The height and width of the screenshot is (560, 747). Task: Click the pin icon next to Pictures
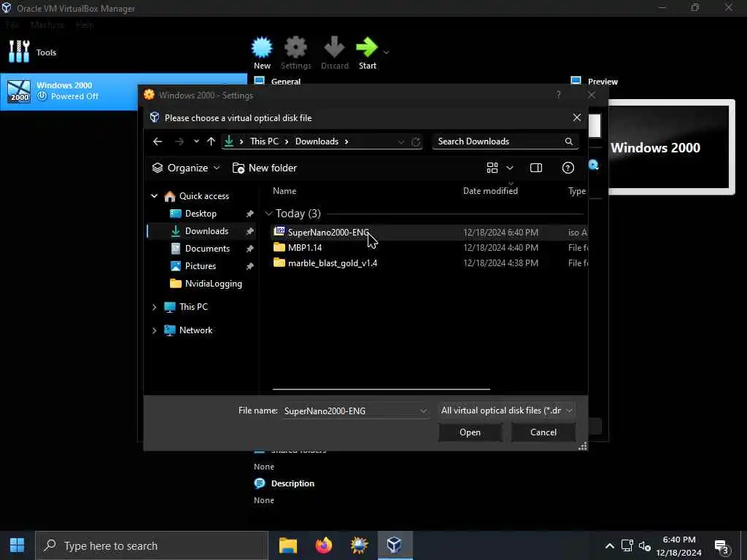pos(249,267)
